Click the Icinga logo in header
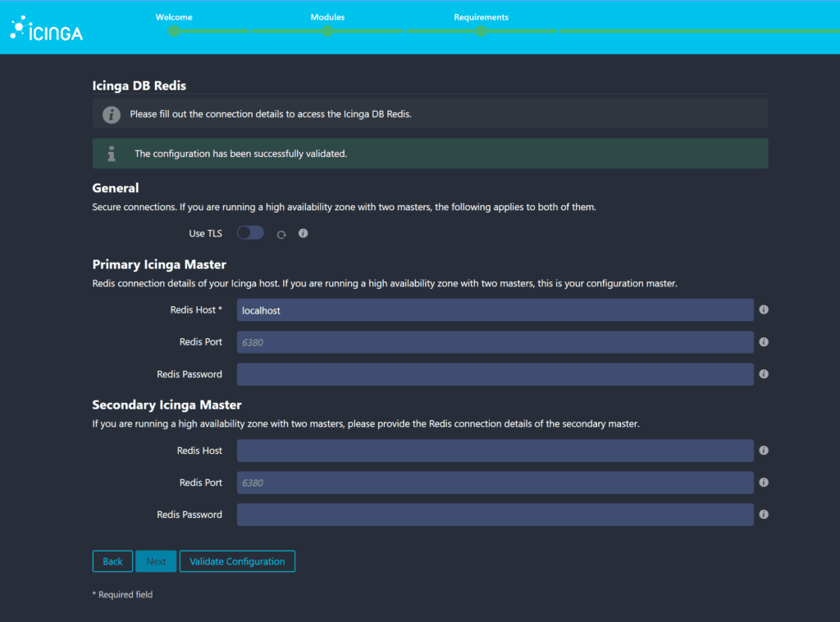The image size is (840, 622). [x=46, y=30]
